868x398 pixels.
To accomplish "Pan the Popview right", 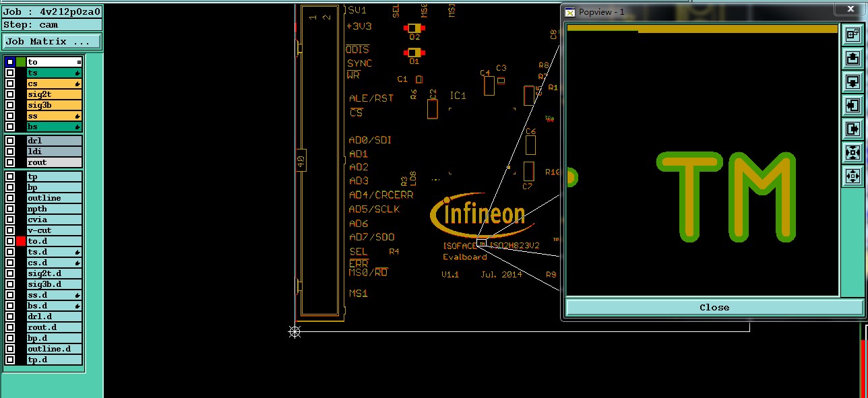I will [x=852, y=129].
